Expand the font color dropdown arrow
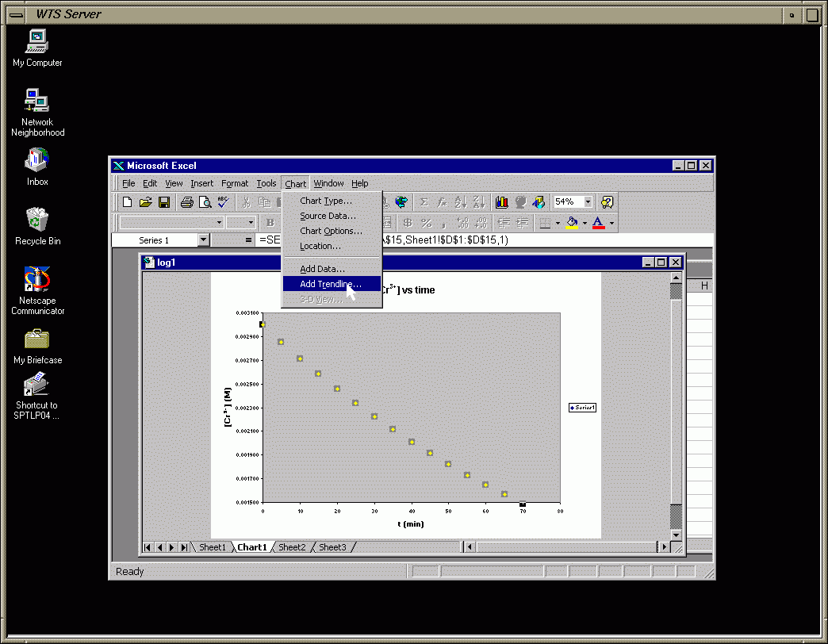The height and width of the screenshot is (644, 828). point(611,223)
